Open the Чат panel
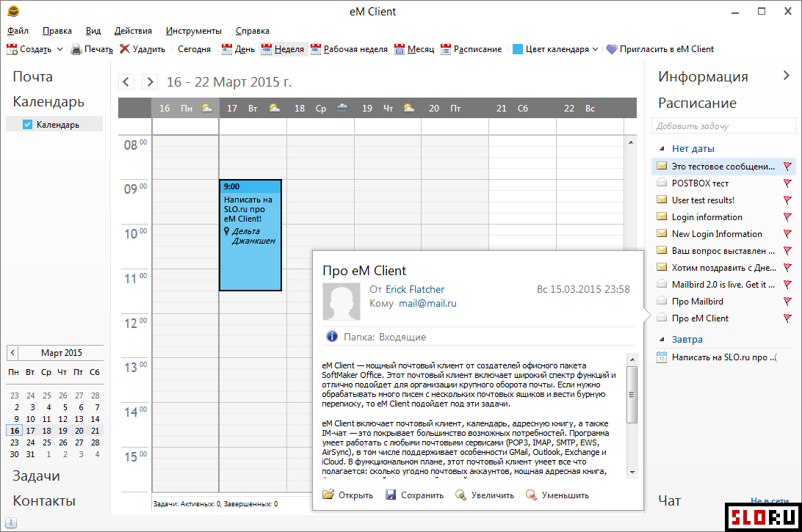This screenshot has width=802, height=532. 670,501
